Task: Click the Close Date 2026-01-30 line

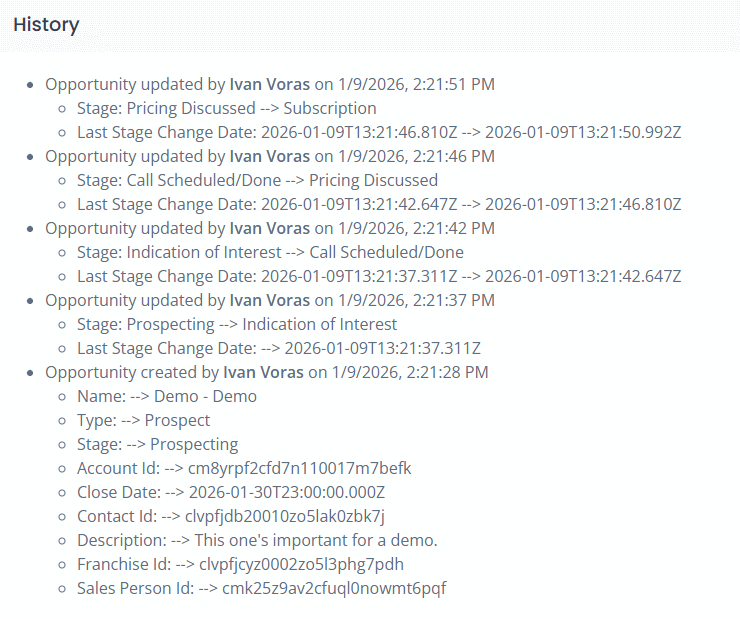Action: (x=231, y=492)
